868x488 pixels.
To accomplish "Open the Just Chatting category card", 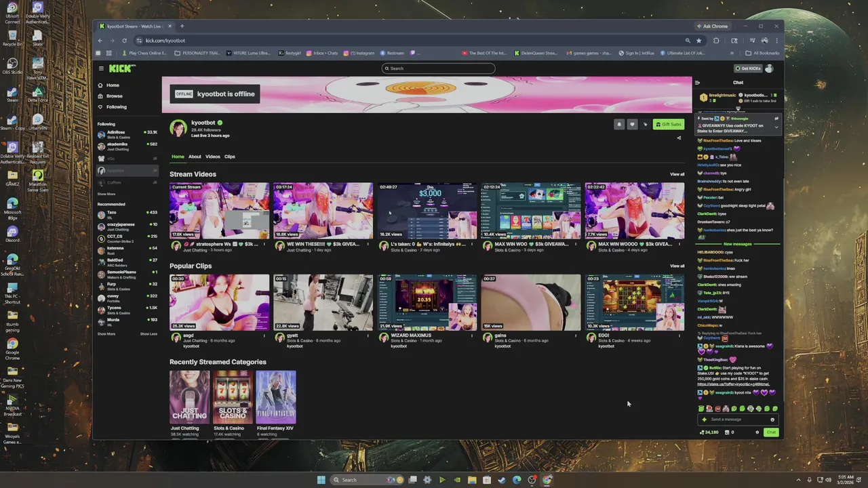I will pyautogui.click(x=189, y=396).
